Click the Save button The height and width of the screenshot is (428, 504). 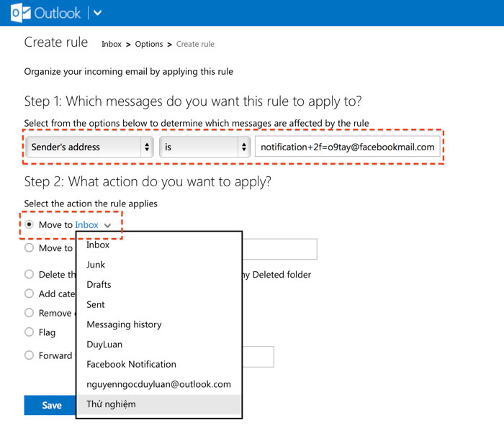pos(50,405)
